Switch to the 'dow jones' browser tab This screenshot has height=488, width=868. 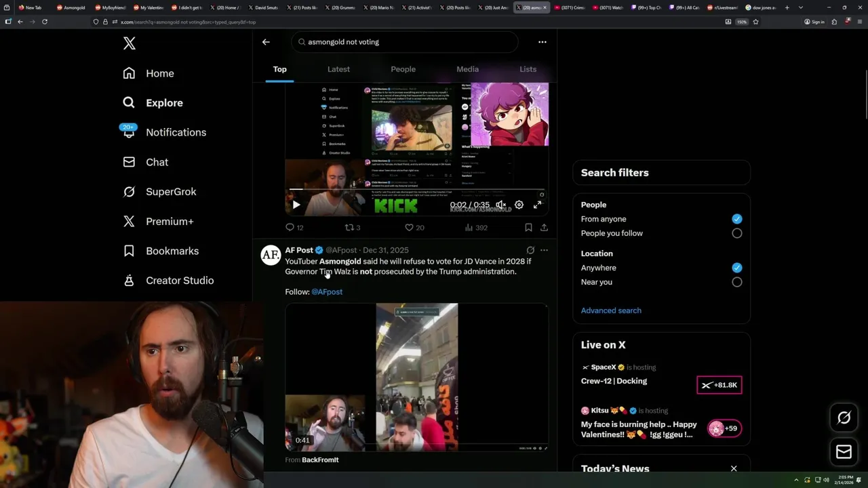(762, 7)
